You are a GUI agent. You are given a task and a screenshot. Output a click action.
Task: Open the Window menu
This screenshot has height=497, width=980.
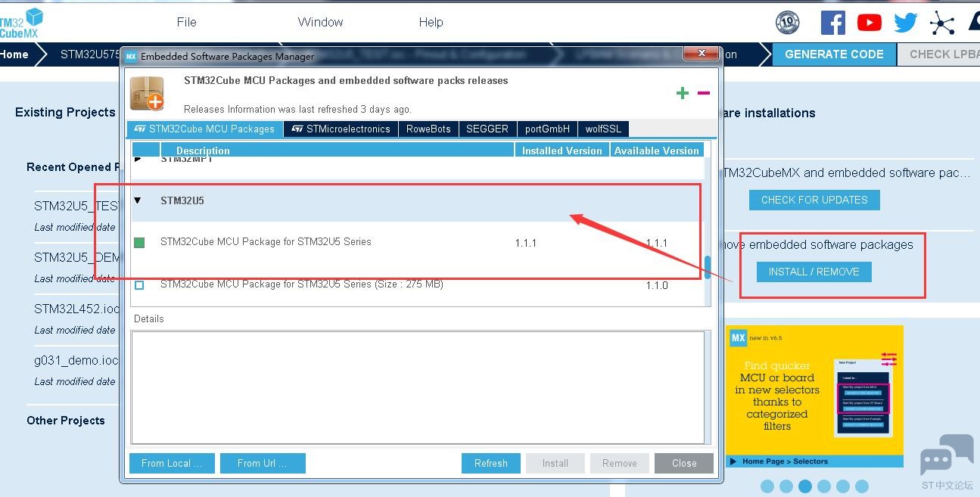[320, 22]
